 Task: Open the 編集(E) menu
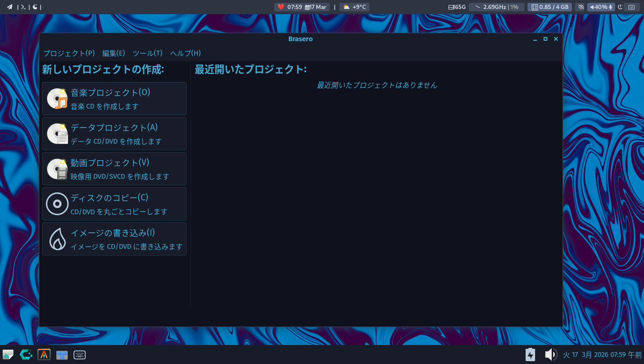pos(114,53)
